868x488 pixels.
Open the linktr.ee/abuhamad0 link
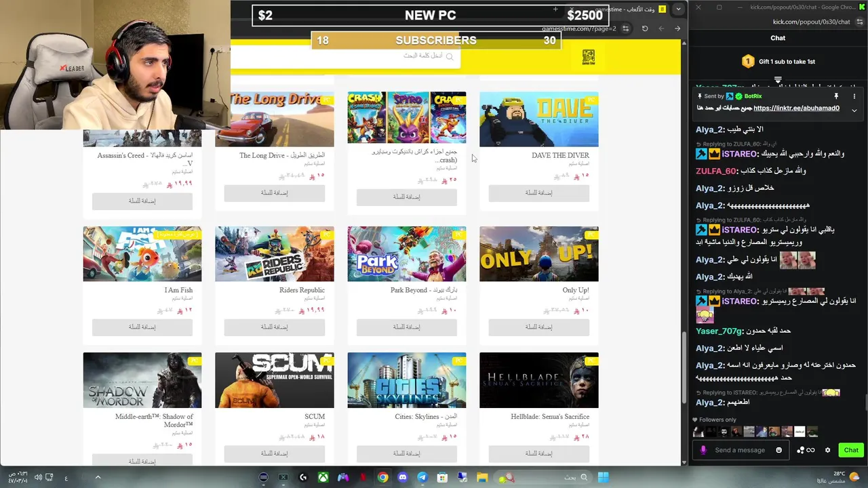tap(796, 108)
